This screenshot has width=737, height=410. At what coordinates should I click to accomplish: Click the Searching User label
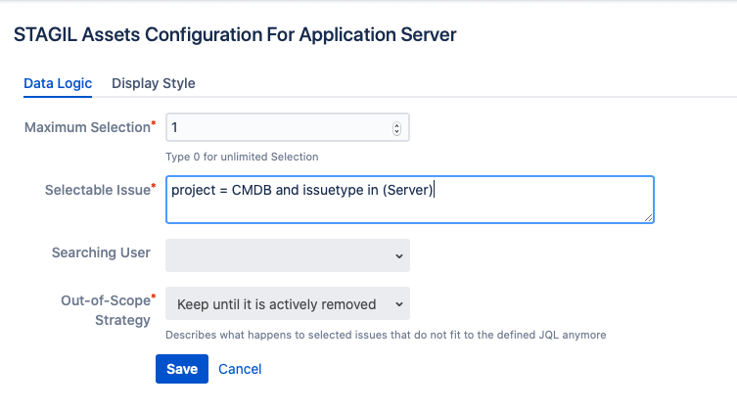coord(101,252)
